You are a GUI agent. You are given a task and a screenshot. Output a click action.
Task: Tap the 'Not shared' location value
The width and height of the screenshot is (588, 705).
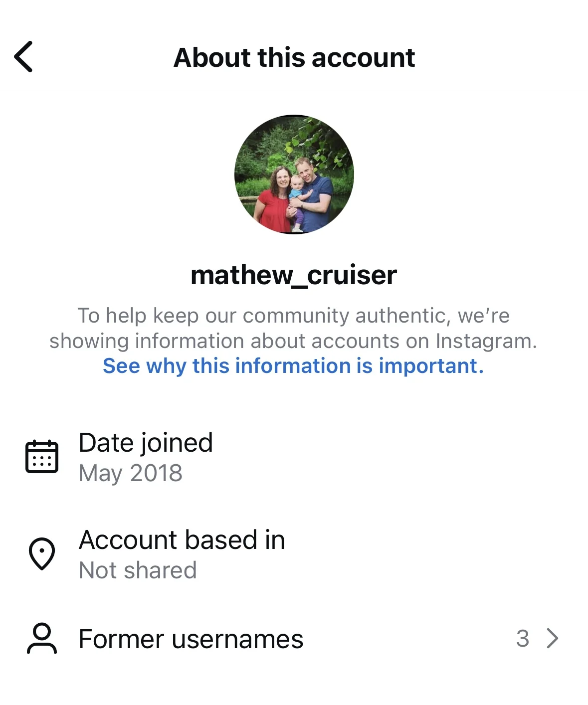138,570
